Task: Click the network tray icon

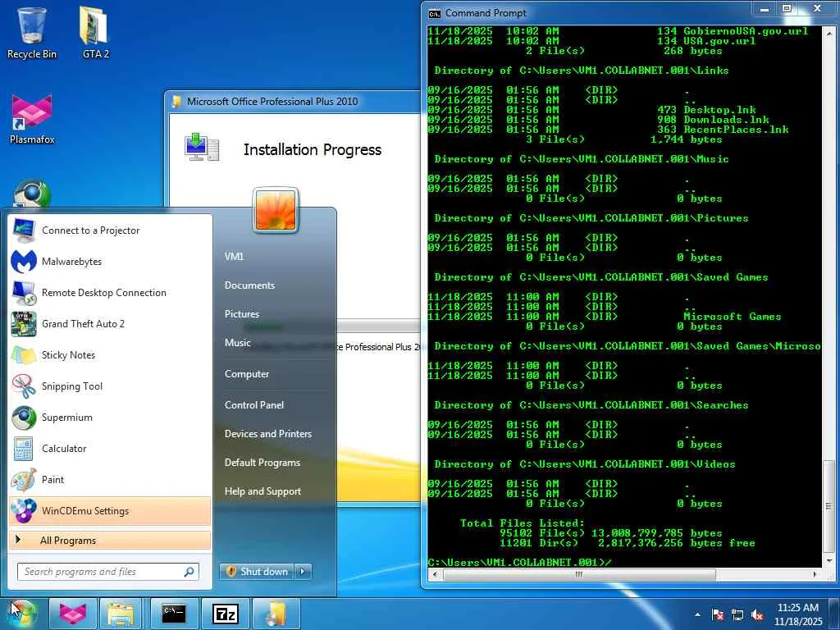Action: pyautogui.click(x=737, y=615)
